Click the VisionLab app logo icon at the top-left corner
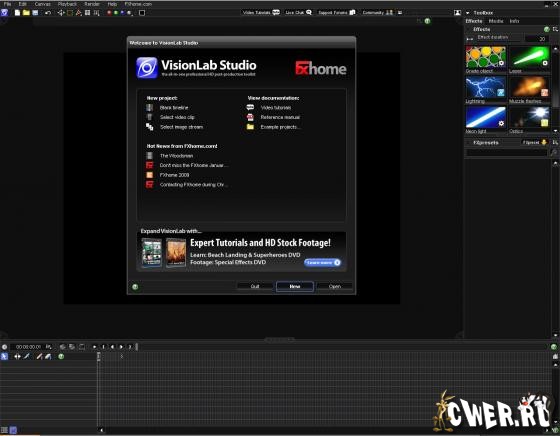 pos(4,13)
